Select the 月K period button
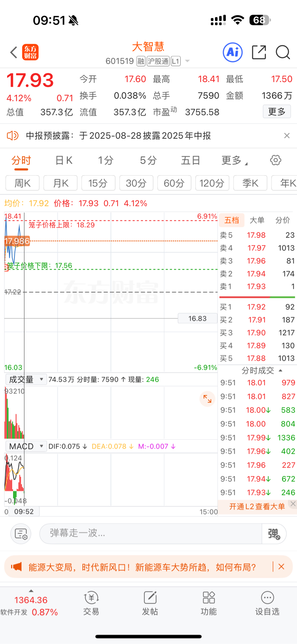 (60, 183)
